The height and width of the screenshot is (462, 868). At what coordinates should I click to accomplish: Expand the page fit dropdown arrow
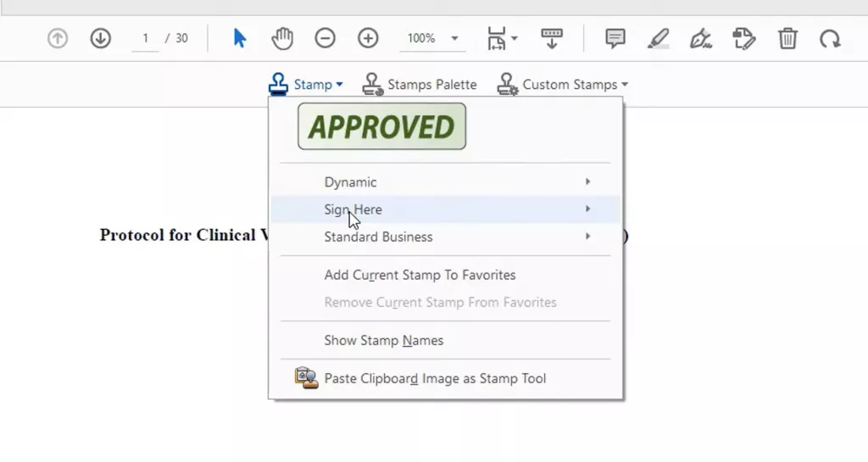[x=515, y=38]
